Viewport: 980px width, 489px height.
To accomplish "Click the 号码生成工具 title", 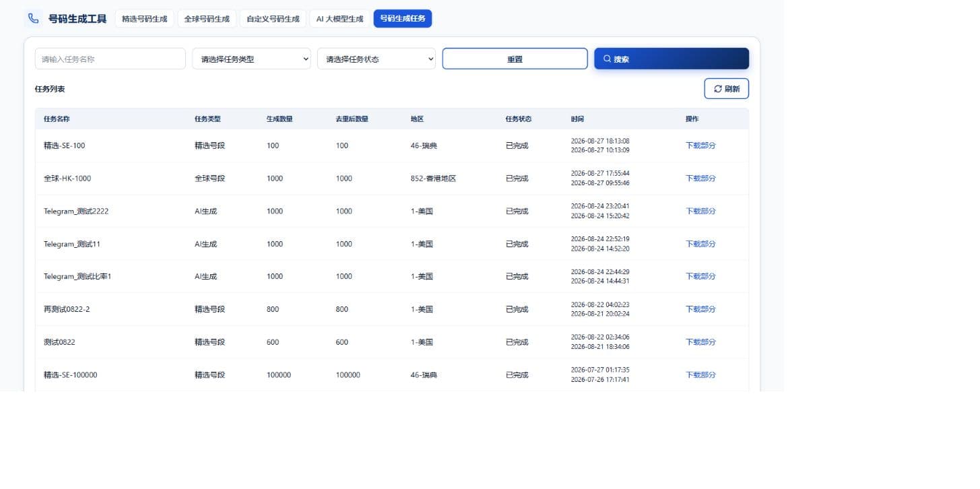I will [x=77, y=19].
